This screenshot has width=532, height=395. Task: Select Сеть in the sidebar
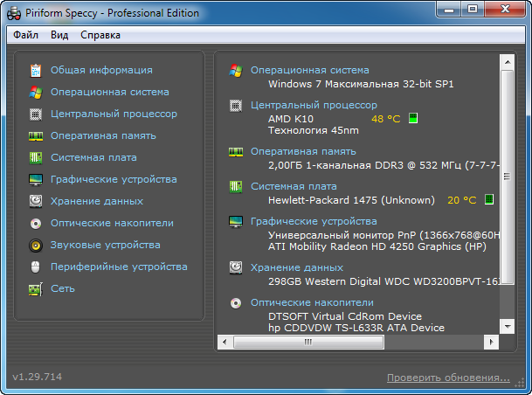[63, 288]
